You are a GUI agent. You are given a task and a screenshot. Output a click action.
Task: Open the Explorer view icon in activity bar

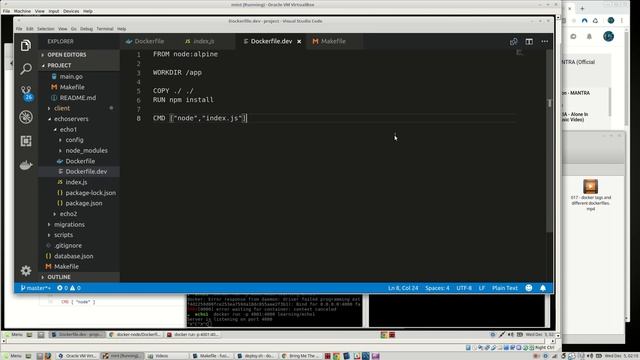(x=26, y=45)
